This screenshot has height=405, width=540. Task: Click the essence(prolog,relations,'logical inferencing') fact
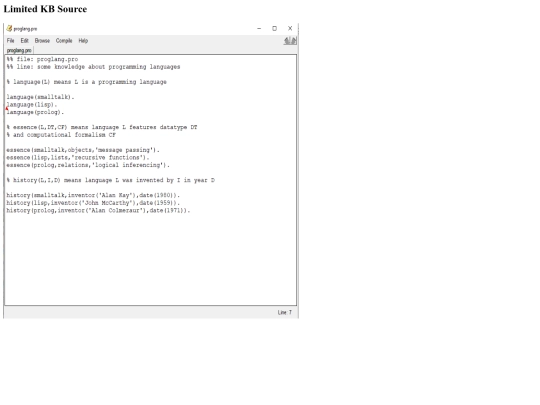click(x=88, y=165)
